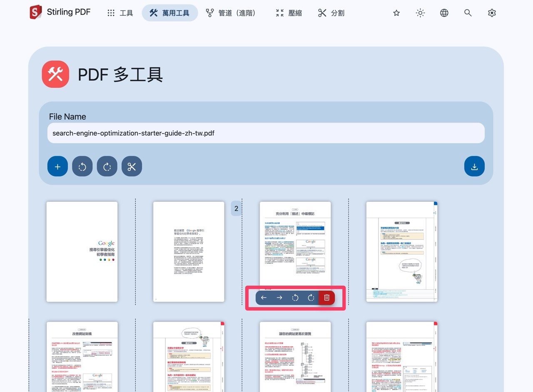Screen dimensions: 533x392
Task: Click the branch icon beside 管道
Action: [210, 13]
